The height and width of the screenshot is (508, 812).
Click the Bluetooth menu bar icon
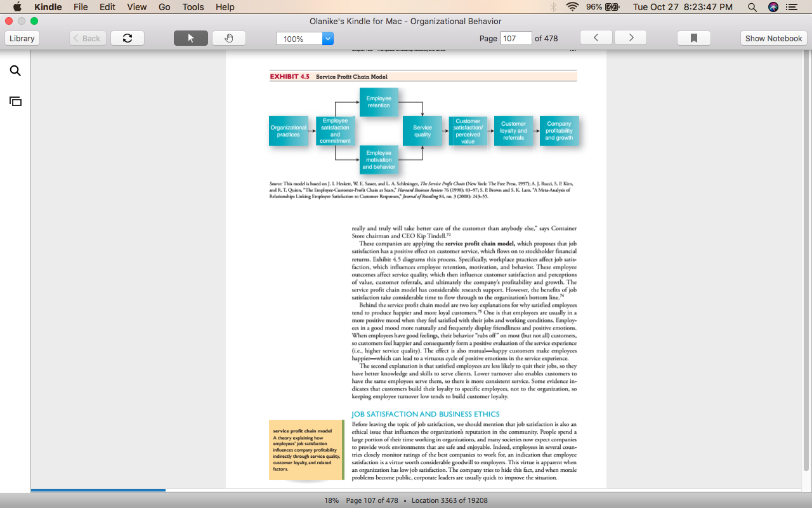(x=553, y=7)
